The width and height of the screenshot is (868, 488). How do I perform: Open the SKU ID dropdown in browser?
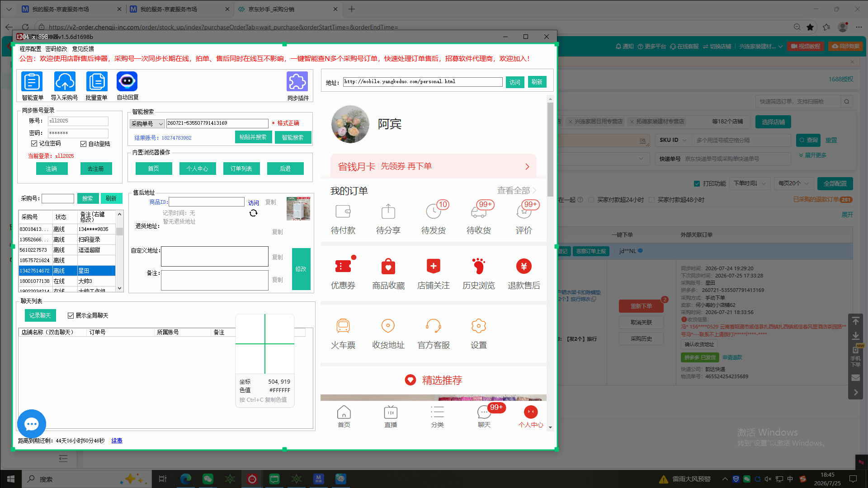coord(673,140)
